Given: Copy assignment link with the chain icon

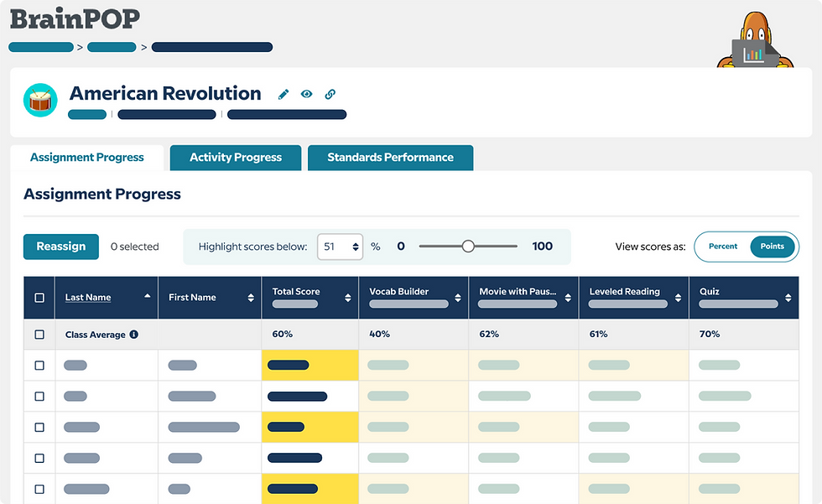Looking at the screenshot, I should [330, 94].
